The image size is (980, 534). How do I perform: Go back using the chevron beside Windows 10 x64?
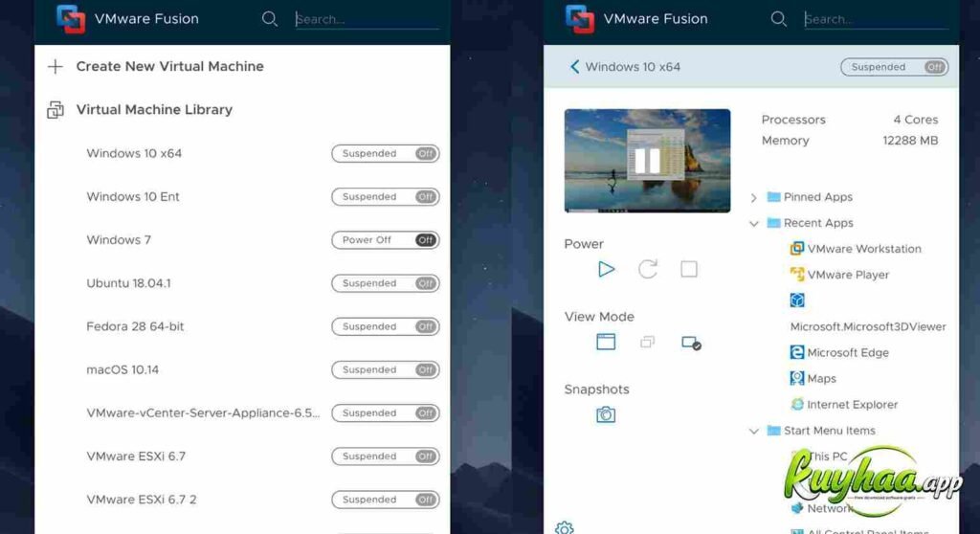[574, 67]
